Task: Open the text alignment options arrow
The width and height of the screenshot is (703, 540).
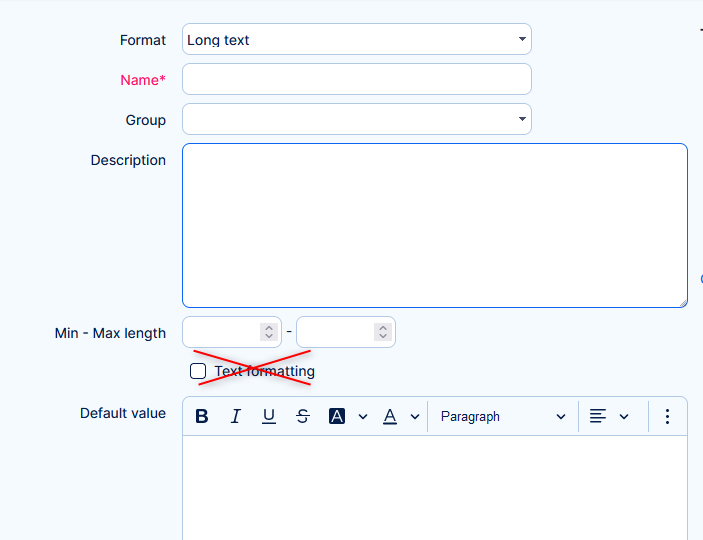Action: (624, 417)
